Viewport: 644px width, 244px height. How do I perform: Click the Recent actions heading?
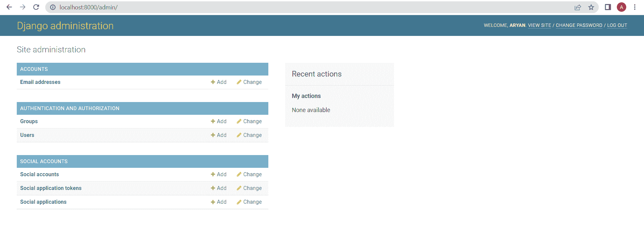pos(317,74)
